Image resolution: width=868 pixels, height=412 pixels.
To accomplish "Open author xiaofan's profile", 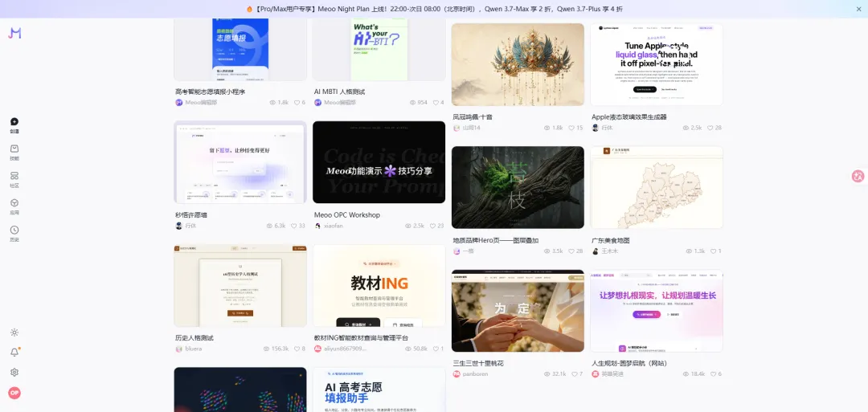I will [330, 226].
